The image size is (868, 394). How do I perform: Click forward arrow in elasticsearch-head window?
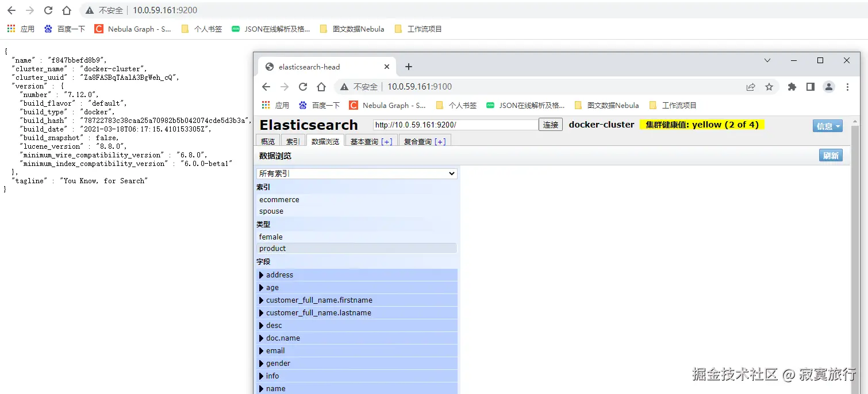coord(285,87)
